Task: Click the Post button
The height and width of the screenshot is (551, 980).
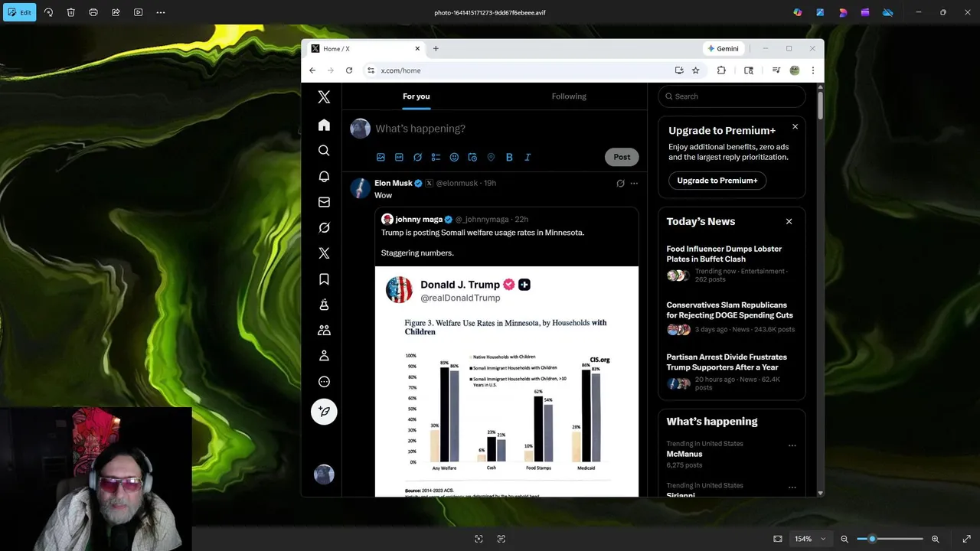Action: [622, 157]
